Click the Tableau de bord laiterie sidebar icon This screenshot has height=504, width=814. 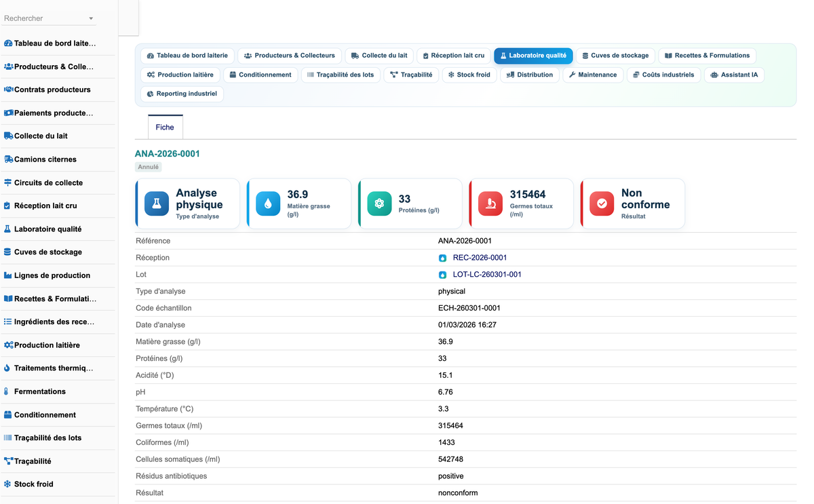tap(8, 43)
